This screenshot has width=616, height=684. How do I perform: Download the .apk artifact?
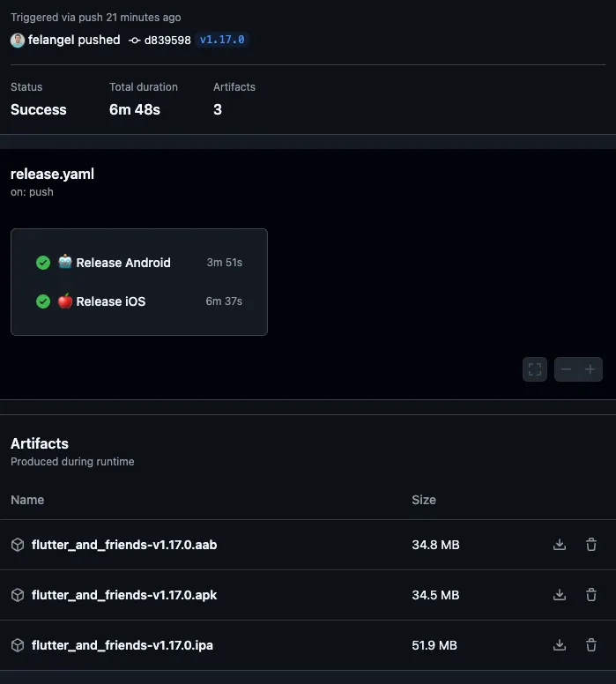coord(560,595)
